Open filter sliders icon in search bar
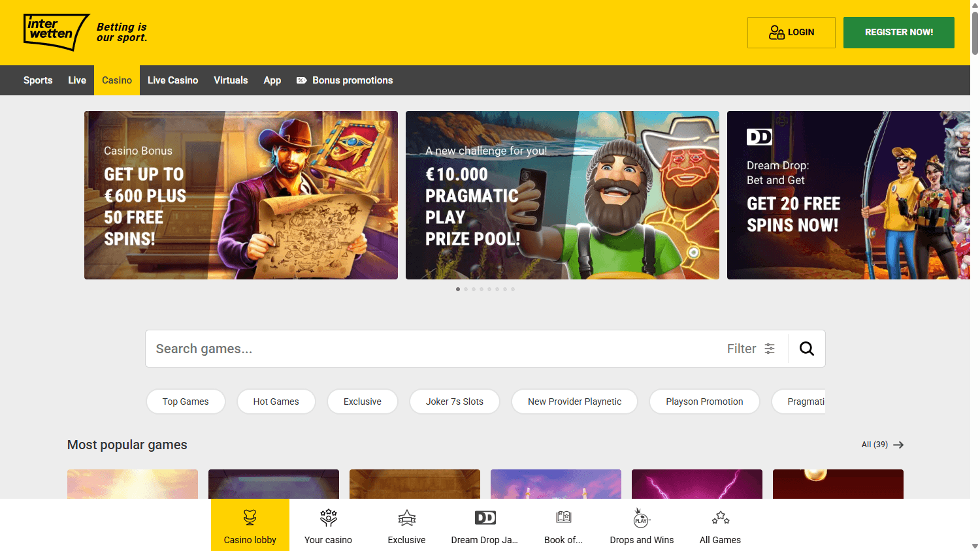The image size is (980, 551). (x=770, y=349)
